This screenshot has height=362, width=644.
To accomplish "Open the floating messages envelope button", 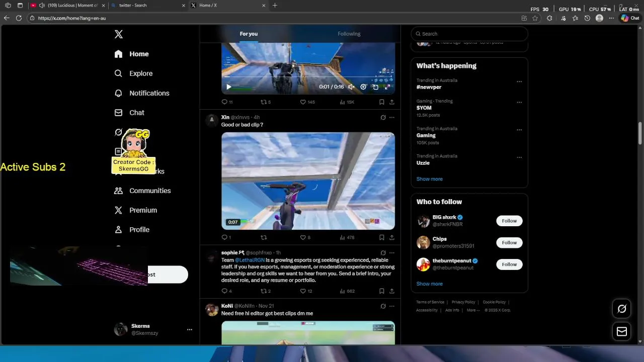I will click(x=622, y=331).
